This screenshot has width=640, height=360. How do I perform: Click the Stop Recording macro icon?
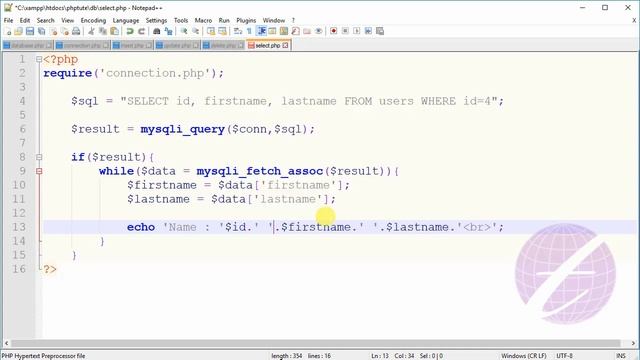point(345,31)
